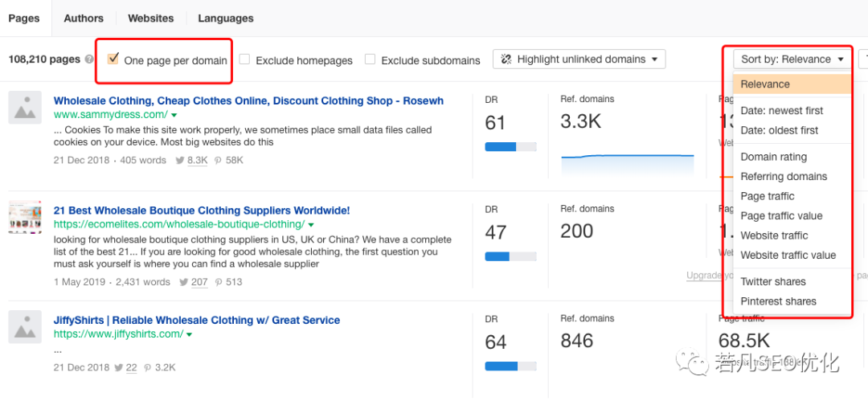Choose Date: newest first sort option
Viewport: 868px width, 401px height.
781,111
